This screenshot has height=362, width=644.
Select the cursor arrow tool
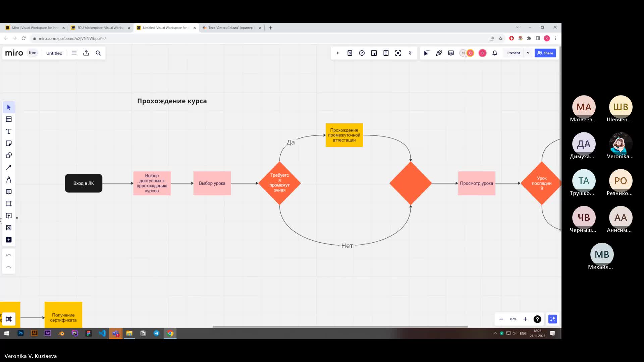pyautogui.click(x=9, y=107)
